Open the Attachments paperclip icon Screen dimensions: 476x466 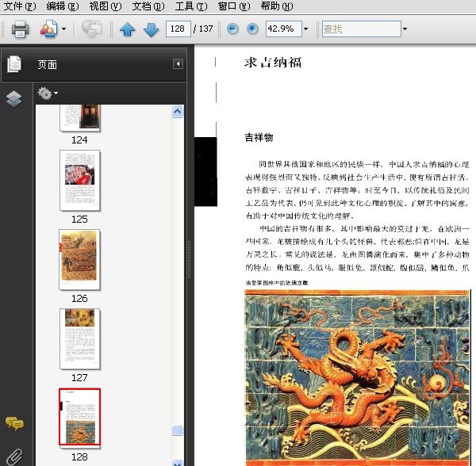coord(14,457)
